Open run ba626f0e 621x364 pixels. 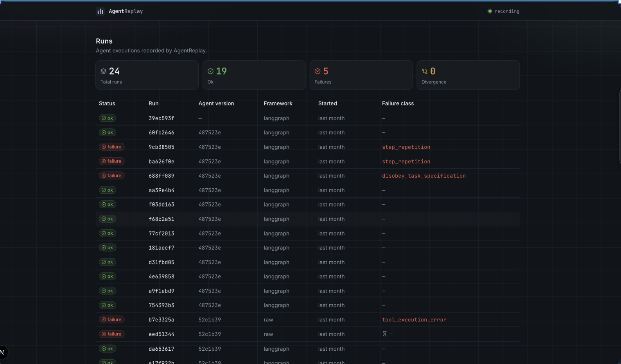[x=162, y=162]
